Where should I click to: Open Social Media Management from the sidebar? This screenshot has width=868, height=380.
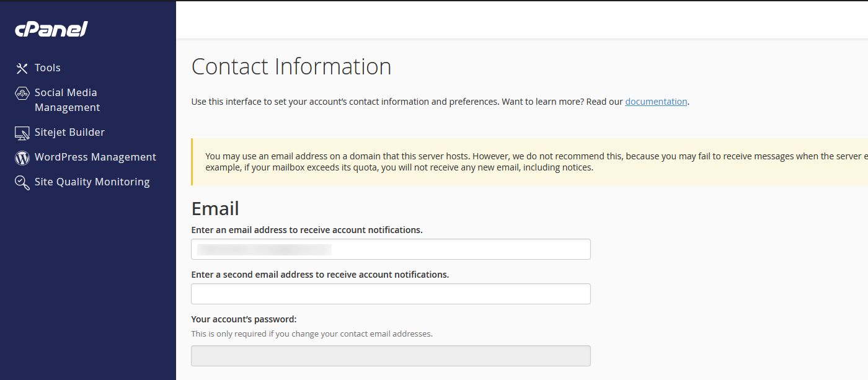click(66, 99)
